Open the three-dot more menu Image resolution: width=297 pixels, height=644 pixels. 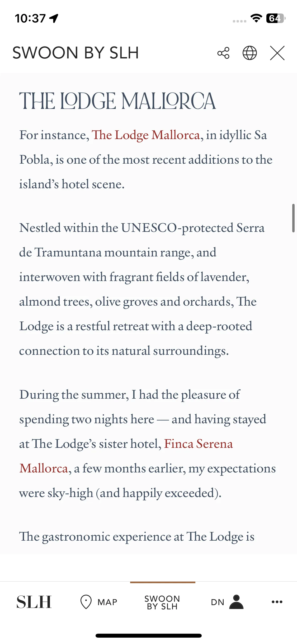tap(277, 602)
